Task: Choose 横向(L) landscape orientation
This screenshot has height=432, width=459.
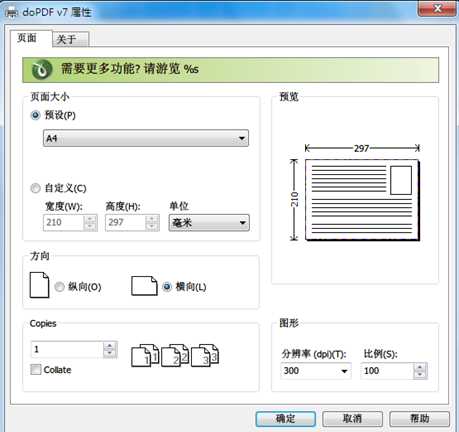Action: (x=167, y=287)
